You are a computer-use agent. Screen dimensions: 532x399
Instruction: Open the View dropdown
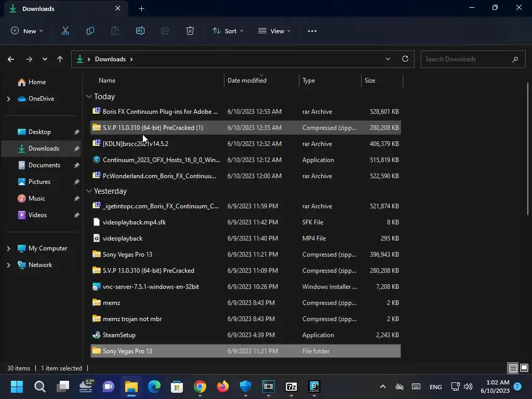274,31
